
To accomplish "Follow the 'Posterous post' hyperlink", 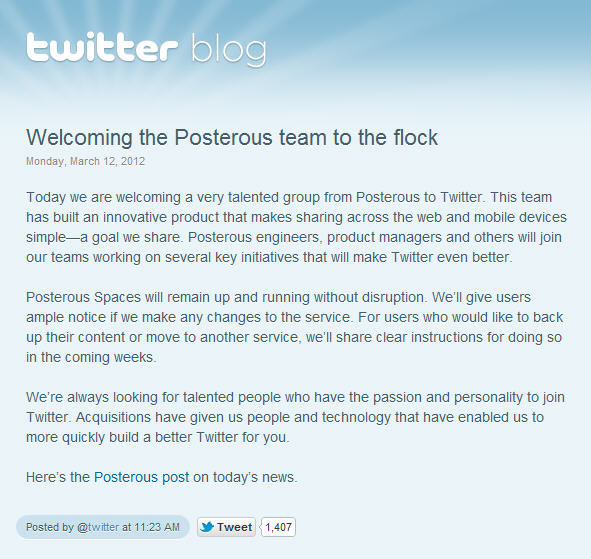I will 141,477.
